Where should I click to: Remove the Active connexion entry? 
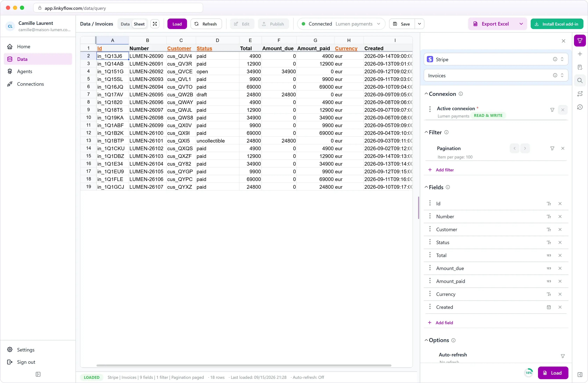click(x=562, y=110)
